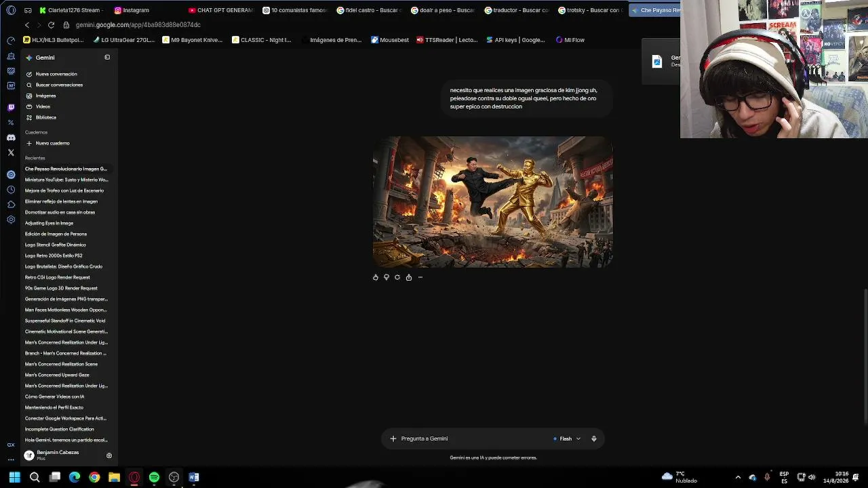
Task: Dislike the generated image response
Action: point(387,277)
